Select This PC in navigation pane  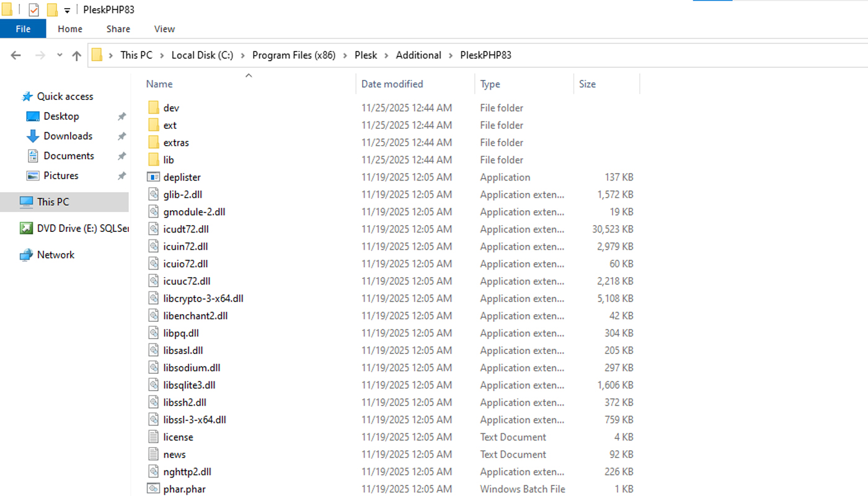click(x=53, y=201)
